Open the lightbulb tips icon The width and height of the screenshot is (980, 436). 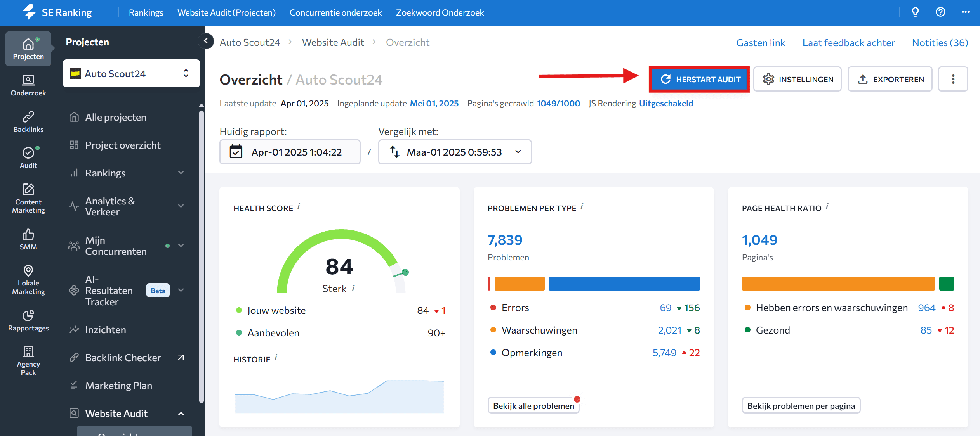pyautogui.click(x=915, y=12)
